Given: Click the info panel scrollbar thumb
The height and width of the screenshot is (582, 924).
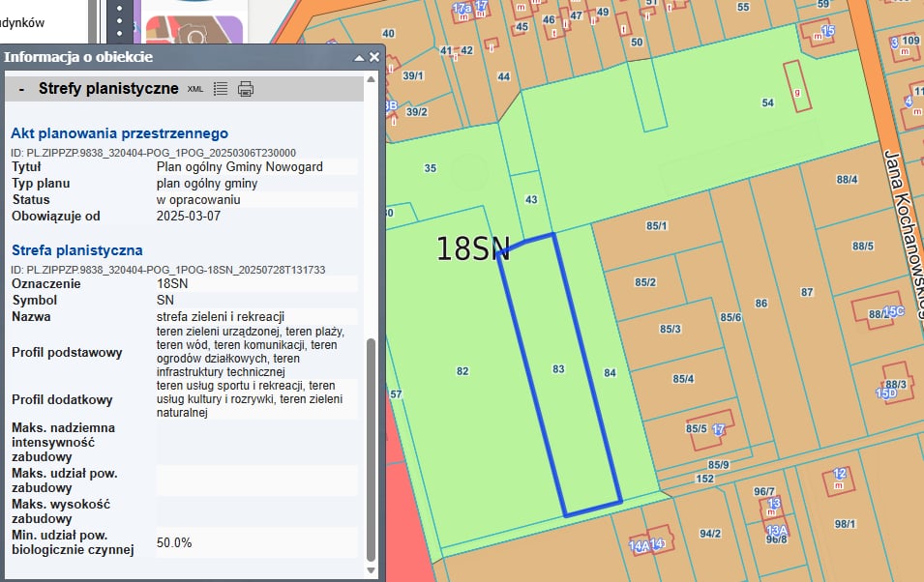Looking at the screenshot, I should (371, 450).
